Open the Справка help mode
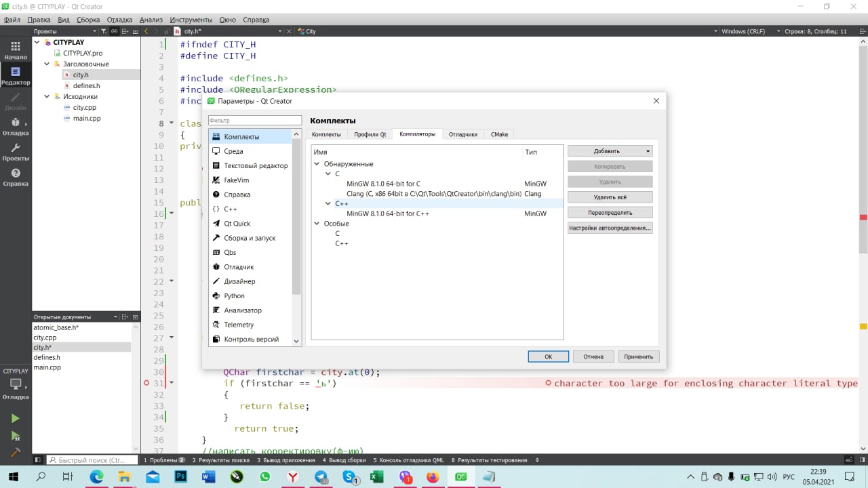868x488 pixels. [16, 178]
